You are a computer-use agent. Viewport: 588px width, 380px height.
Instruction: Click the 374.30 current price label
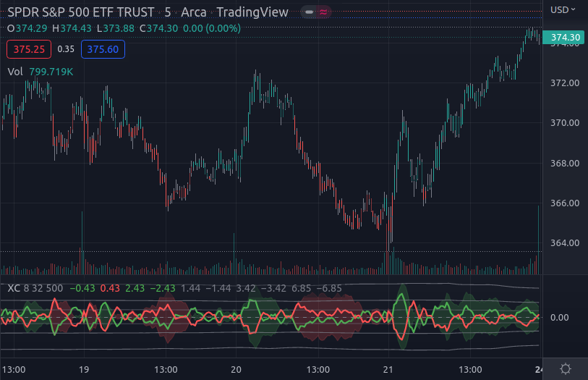(x=563, y=37)
